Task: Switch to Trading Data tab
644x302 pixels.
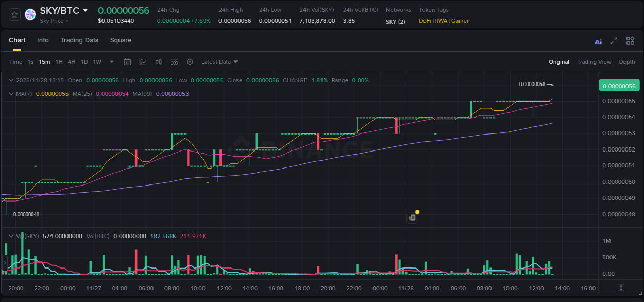Action: [x=79, y=40]
